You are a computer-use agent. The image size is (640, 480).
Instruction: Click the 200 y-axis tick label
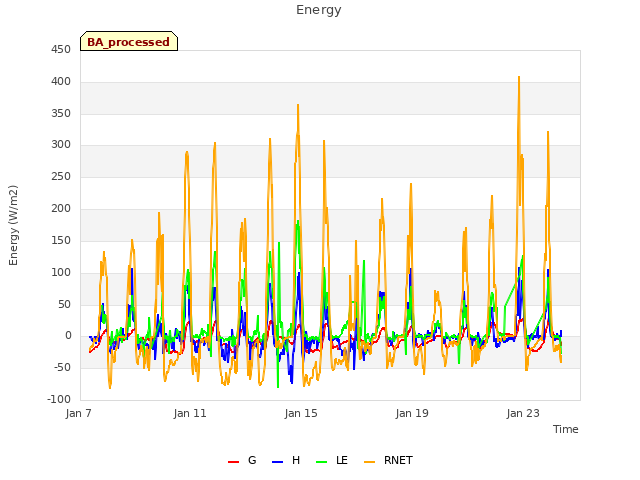[x=61, y=209]
